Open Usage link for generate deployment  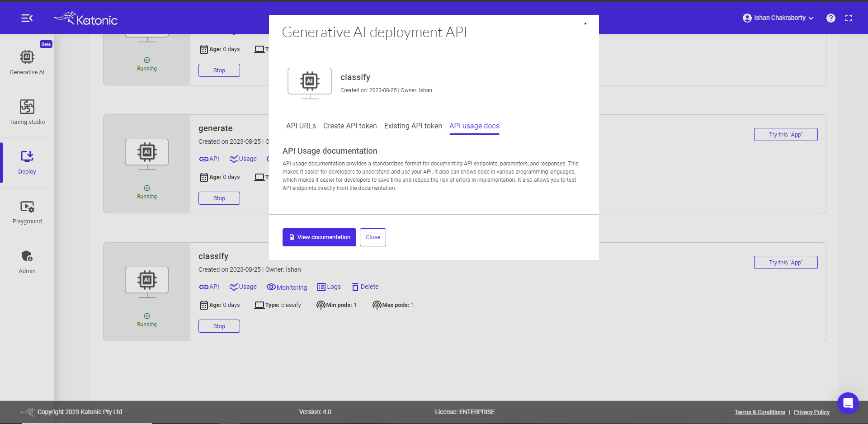(243, 159)
